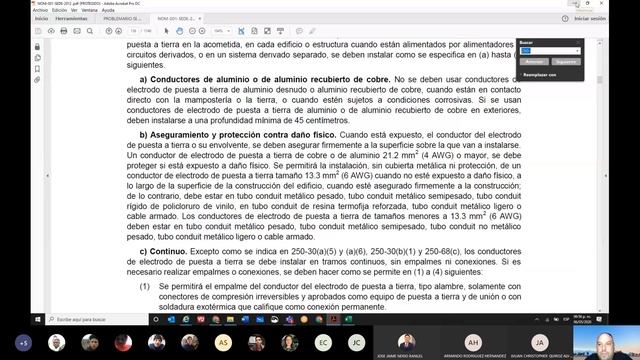Go to next page with down arrow icon
This screenshot has height=360, width=640.
click(x=118, y=31)
